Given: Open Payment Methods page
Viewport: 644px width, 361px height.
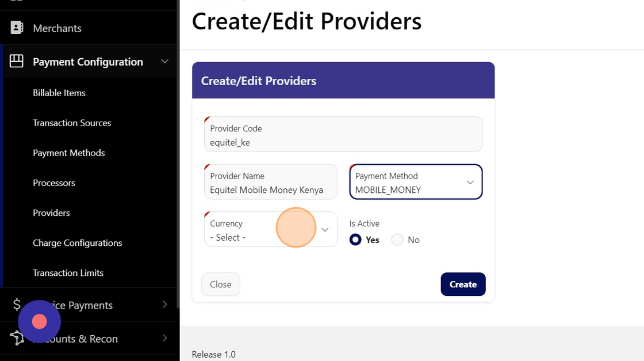Looking at the screenshot, I should 69,153.
